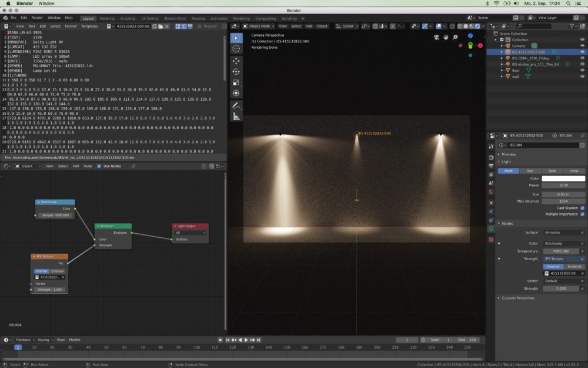Switch to the Modeling workspace tab
Screen dimensions: 588x368
107,18
